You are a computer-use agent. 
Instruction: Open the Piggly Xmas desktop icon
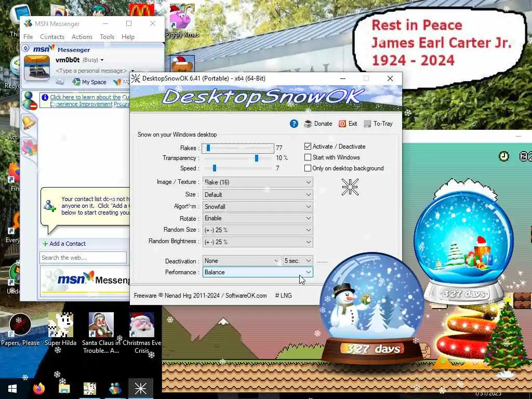point(182,20)
